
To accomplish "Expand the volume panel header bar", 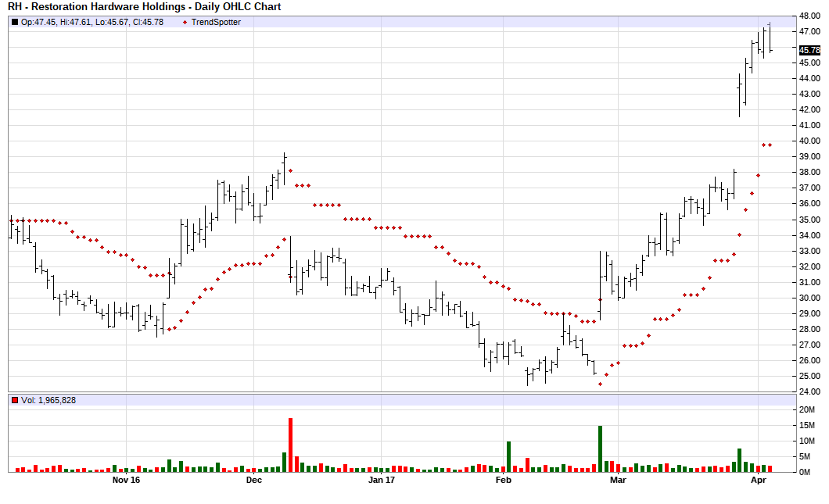I will click(391, 399).
